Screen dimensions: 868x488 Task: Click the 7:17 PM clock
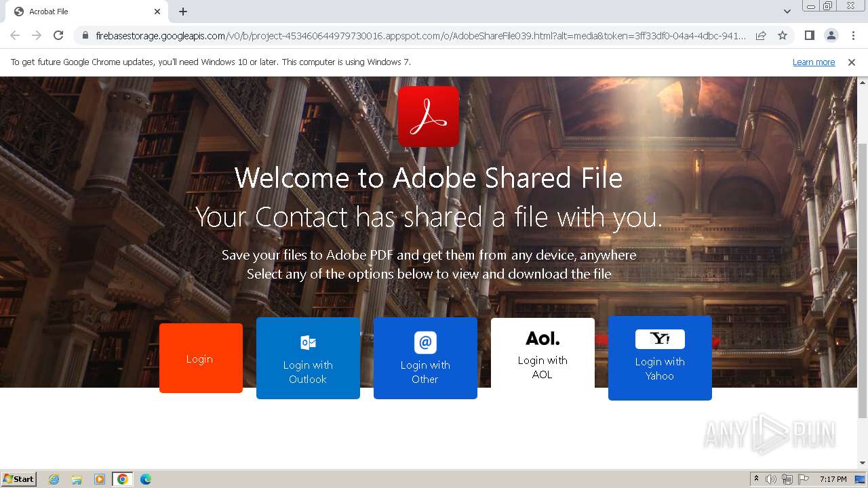833,479
